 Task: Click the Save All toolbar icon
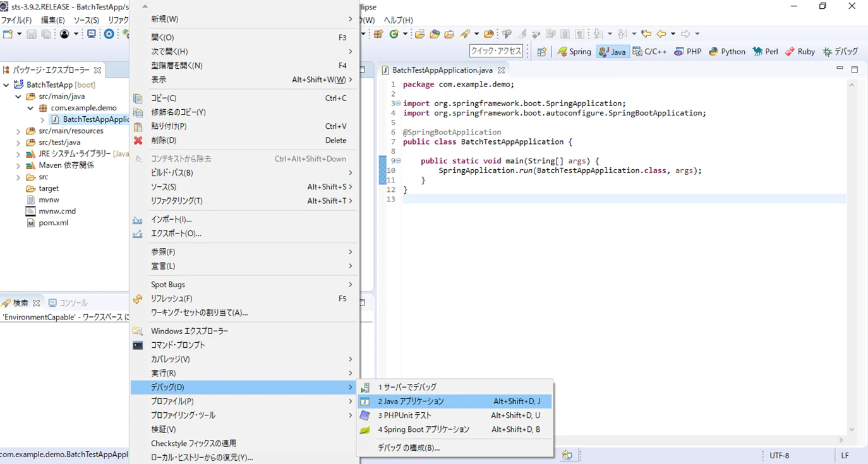tap(46, 34)
